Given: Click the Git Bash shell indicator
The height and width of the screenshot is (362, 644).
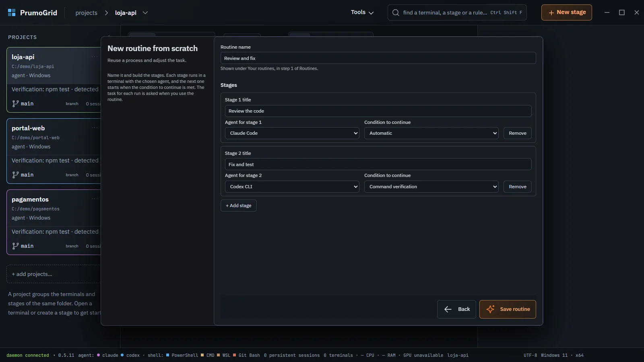Looking at the screenshot, I should point(246,355).
